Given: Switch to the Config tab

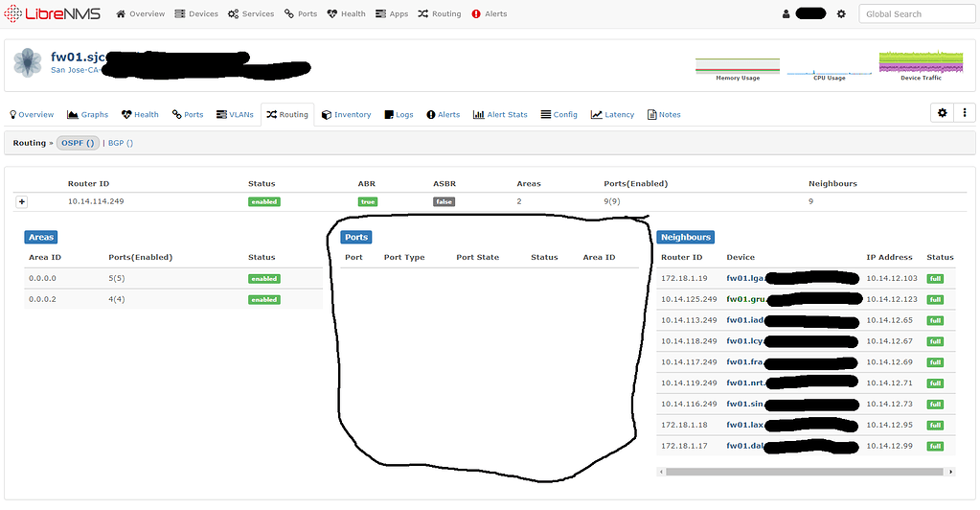Looking at the screenshot, I should (x=558, y=114).
